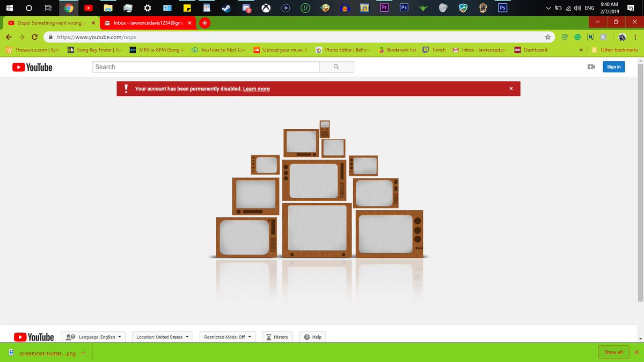644x362 pixels.
Task: Click the red YouTube taskbar icon
Action: [88, 8]
